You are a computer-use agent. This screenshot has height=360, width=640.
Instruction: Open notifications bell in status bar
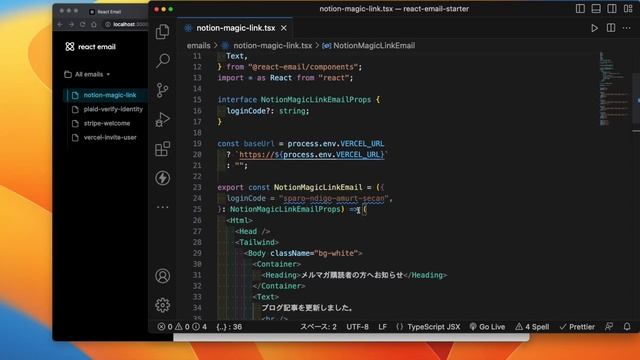(x=627, y=327)
